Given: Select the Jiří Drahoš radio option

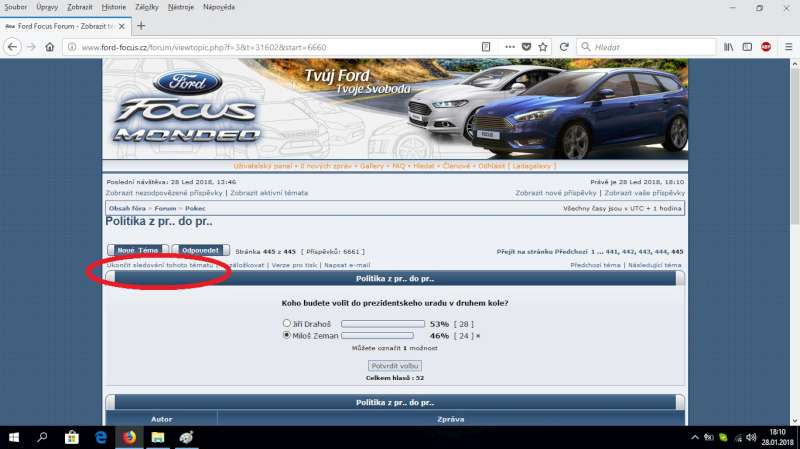Looking at the screenshot, I should coord(287,324).
